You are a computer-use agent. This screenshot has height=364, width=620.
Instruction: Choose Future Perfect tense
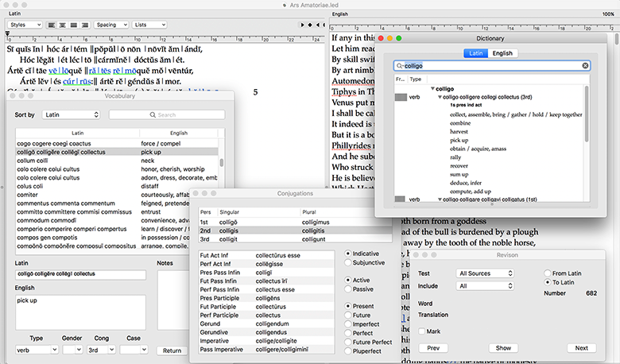(348, 342)
